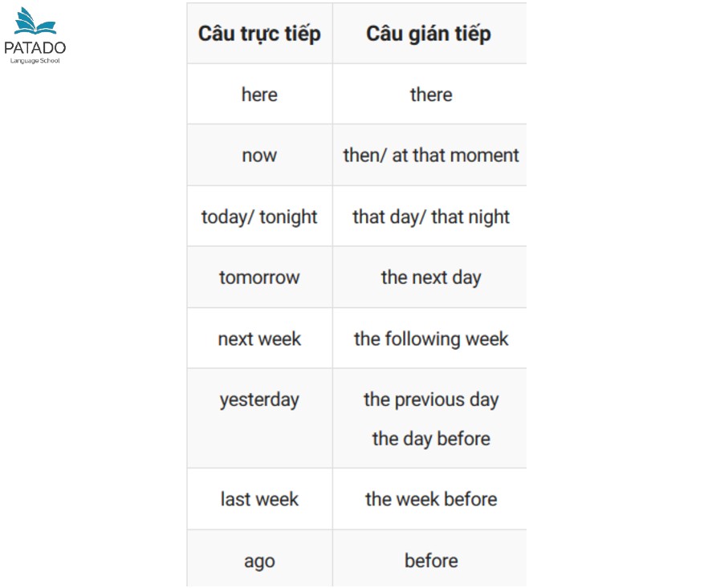This screenshot has width=712, height=588.
Task: Click "the day before" text
Action: coord(431,439)
